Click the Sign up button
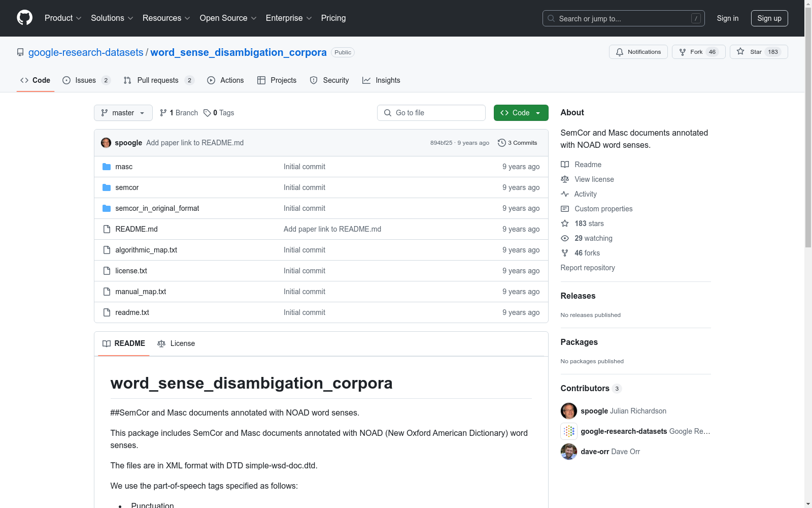Image resolution: width=812 pixels, height=508 pixels. click(769, 18)
